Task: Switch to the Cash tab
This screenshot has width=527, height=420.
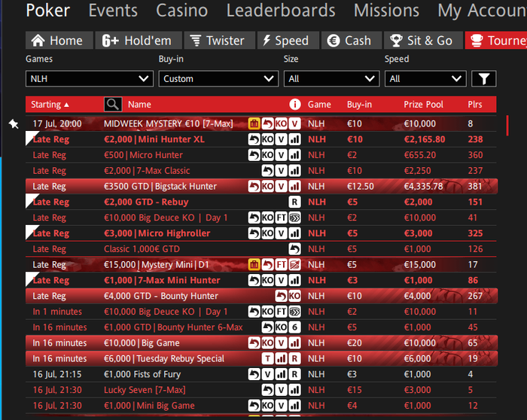Action: (352, 41)
